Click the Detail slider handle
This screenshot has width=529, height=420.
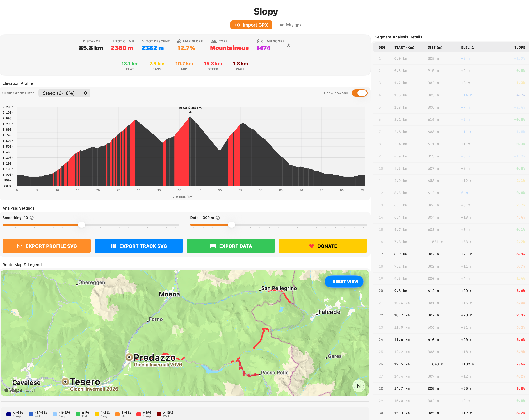231,225
